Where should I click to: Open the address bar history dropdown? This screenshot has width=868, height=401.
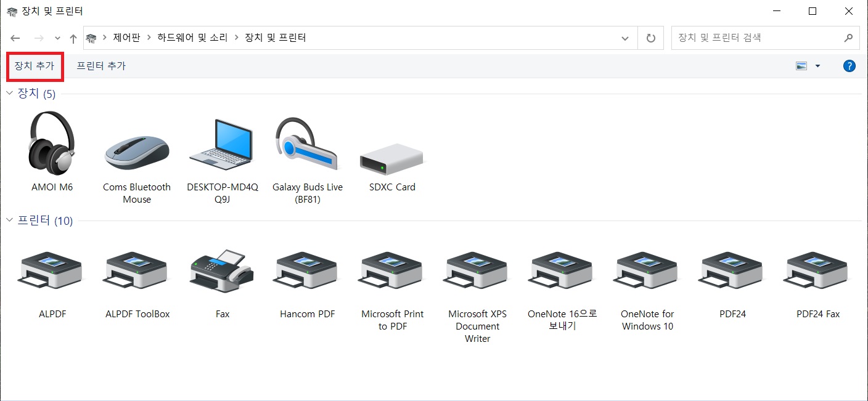[625, 38]
